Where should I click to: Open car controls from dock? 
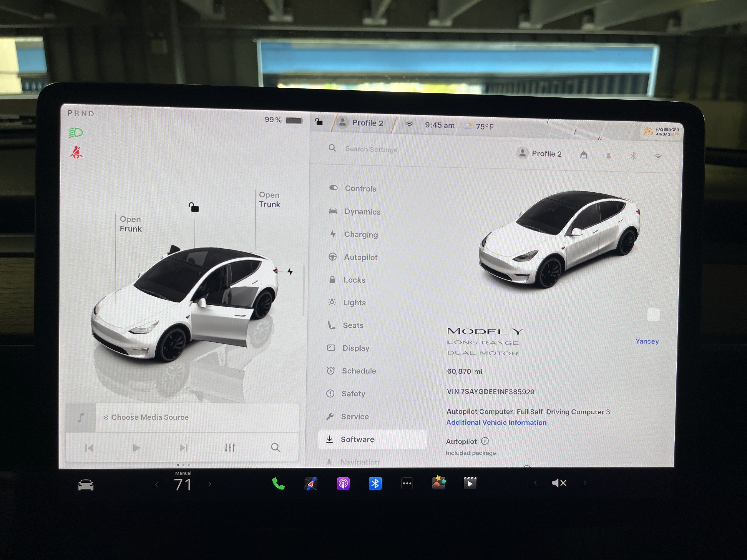(x=86, y=485)
